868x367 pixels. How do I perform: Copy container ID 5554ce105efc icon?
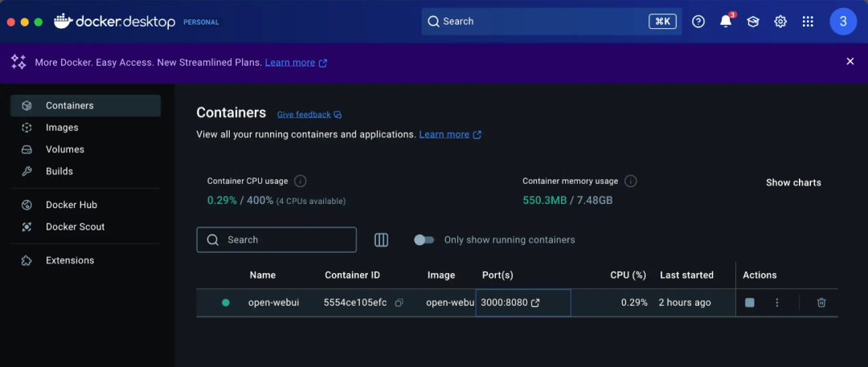pos(399,303)
